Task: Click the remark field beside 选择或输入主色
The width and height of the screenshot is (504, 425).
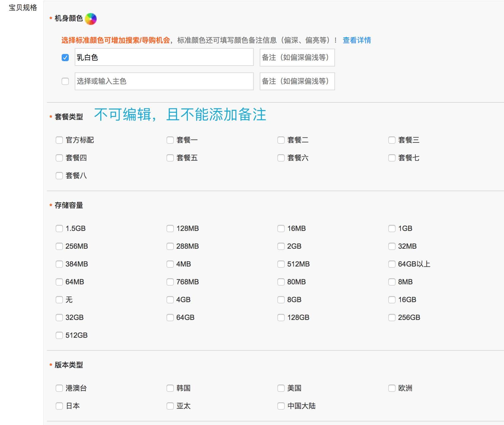Action: 297,81
